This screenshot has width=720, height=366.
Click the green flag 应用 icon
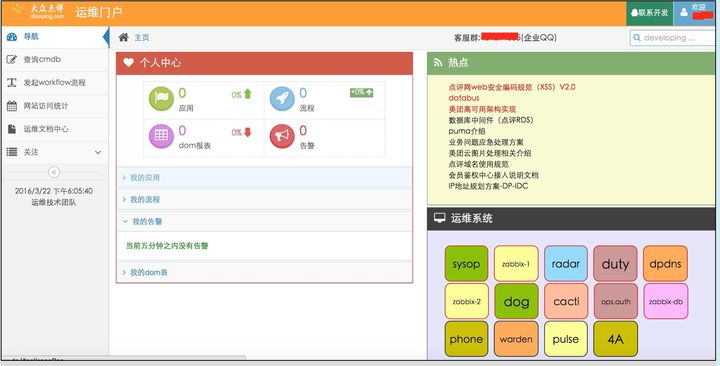click(161, 99)
